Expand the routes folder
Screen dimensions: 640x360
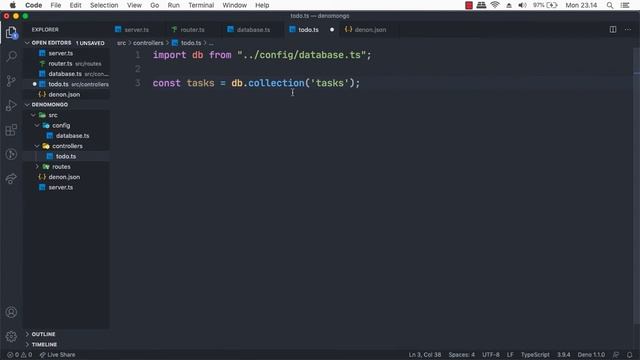click(x=37, y=167)
